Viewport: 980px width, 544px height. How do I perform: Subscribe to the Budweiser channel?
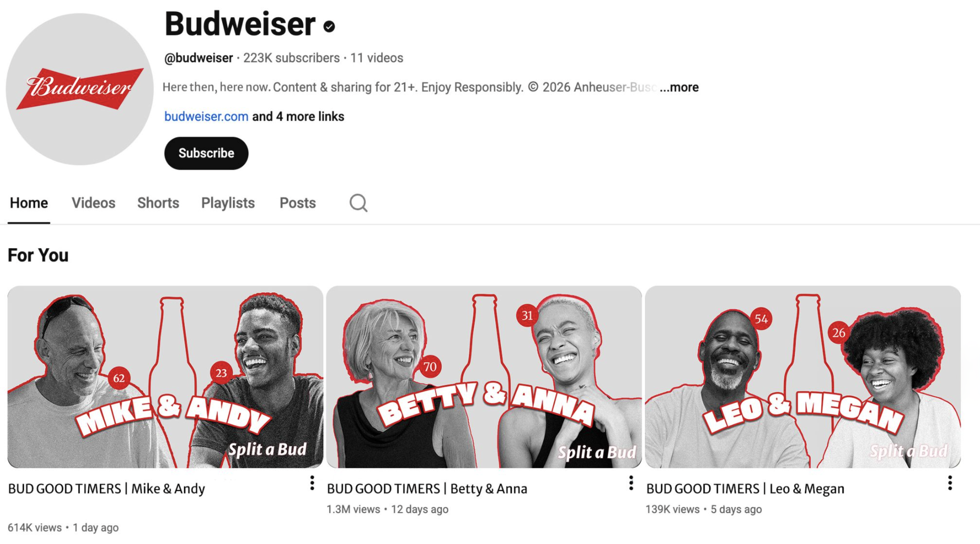click(x=206, y=153)
